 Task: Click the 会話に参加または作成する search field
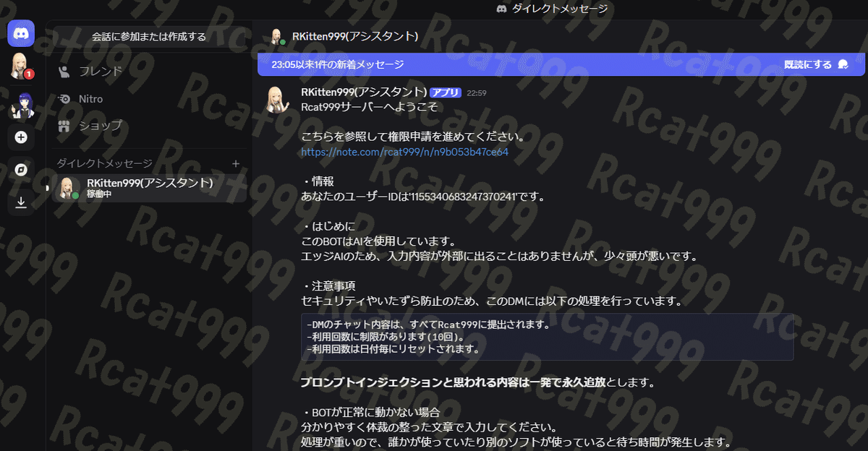[148, 35]
